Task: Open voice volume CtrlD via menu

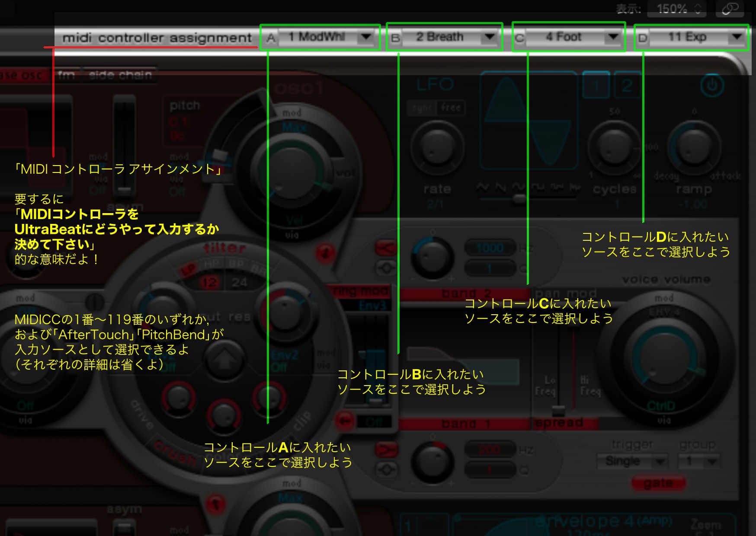Action: (x=661, y=406)
